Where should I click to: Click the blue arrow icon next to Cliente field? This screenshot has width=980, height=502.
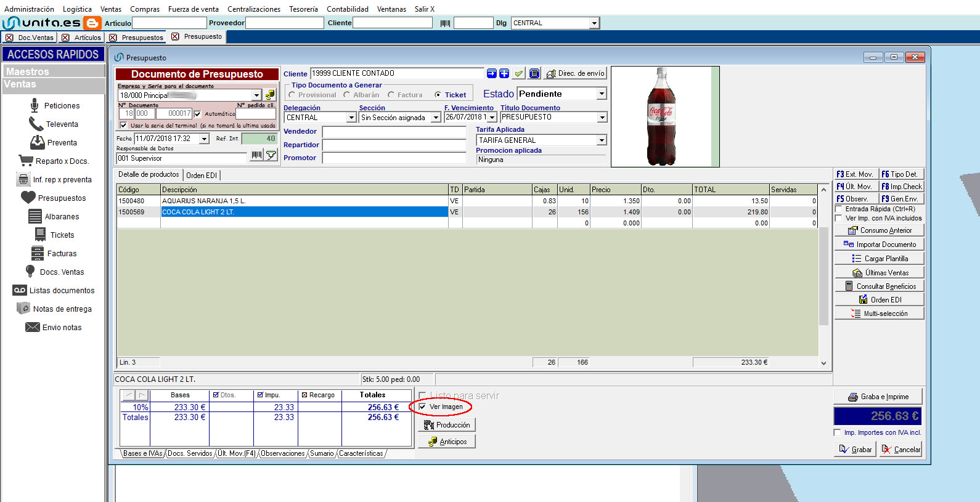tap(492, 73)
